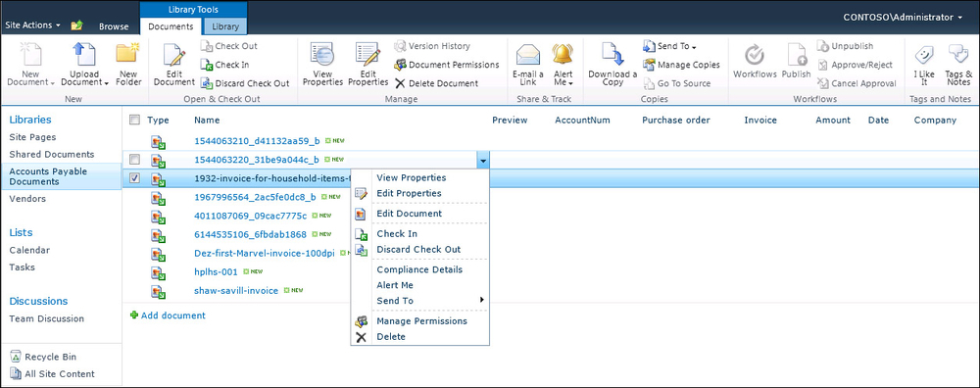Click Check Out in the ribbon

[x=228, y=46]
